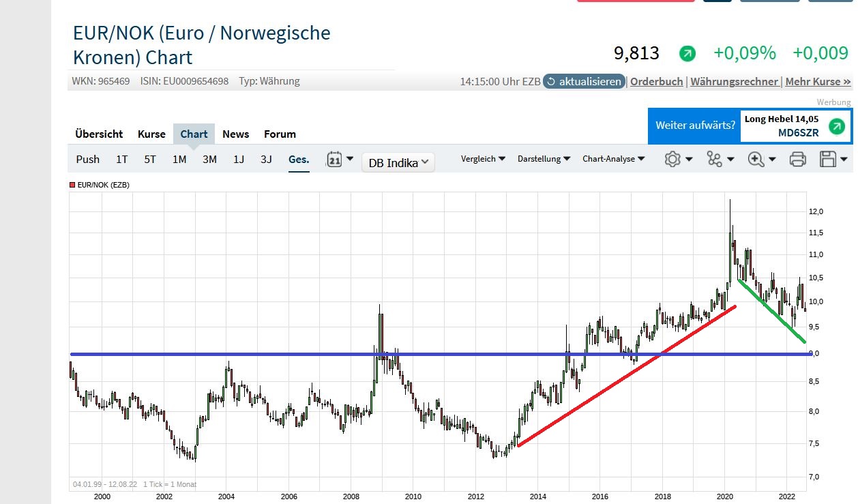Click the magnifier zoom tool
This screenshot has height=504, width=858.
tap(760, 160)
